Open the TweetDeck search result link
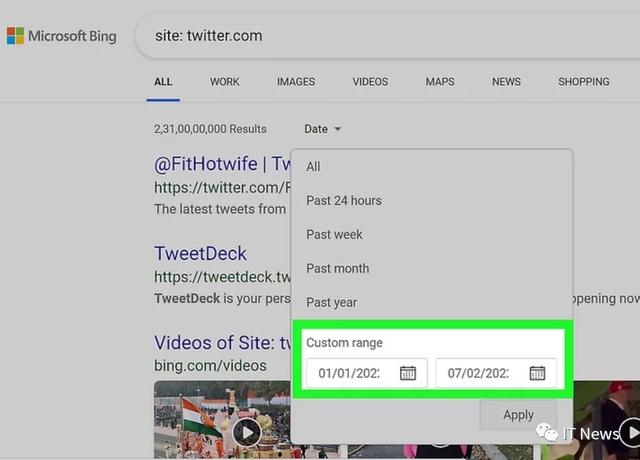 [x=200, y=254]
